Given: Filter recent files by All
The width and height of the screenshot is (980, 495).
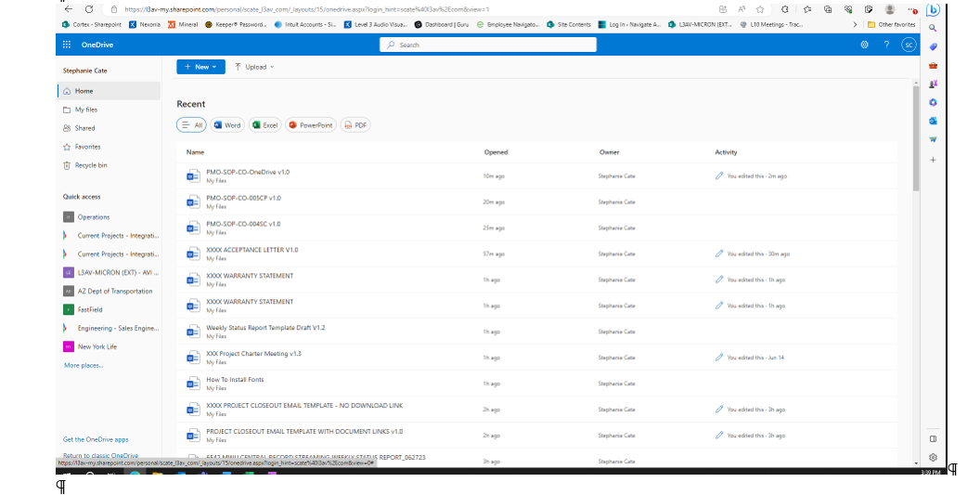Looking at the screenshot, I should point(192,125).
